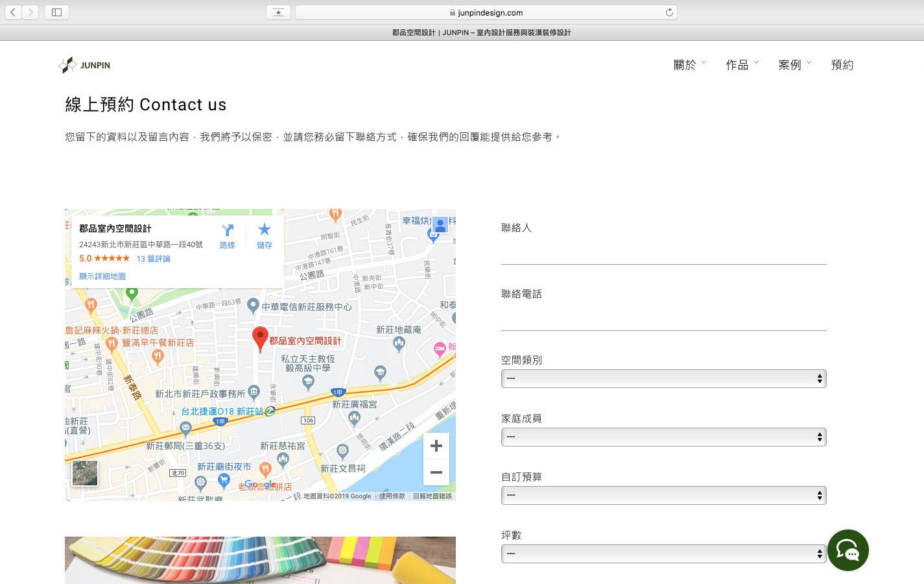The width and height of the screenshot is (924, 584).
Task: Open the 自訂預算 dropdown
Action: [663, 496]
